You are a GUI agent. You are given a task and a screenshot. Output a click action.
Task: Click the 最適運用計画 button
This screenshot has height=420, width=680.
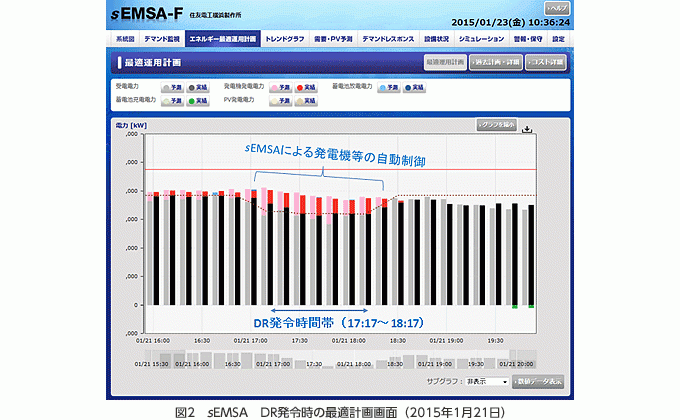445,62
